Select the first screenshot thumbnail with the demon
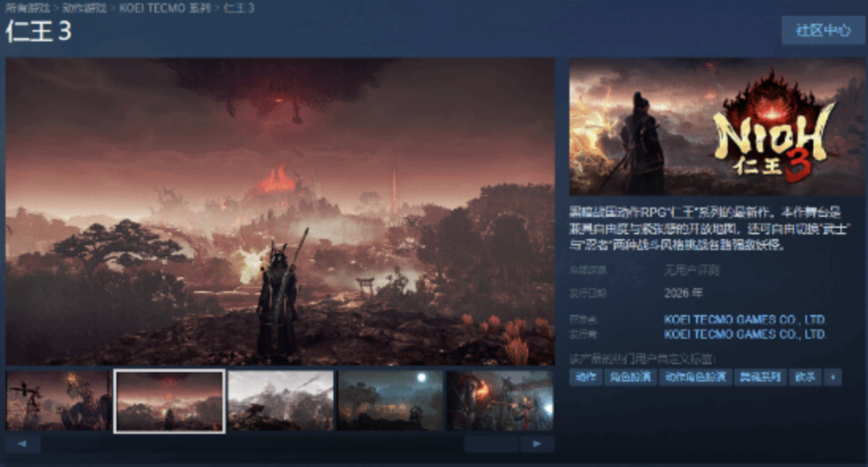This screenshot has width=868, height=467. point(58,401)
